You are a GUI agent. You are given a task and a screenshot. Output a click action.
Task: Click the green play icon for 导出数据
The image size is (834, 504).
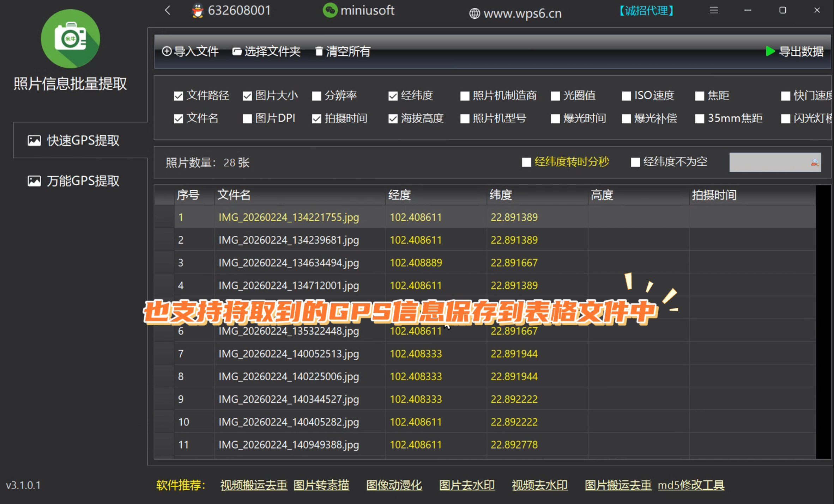770,51
